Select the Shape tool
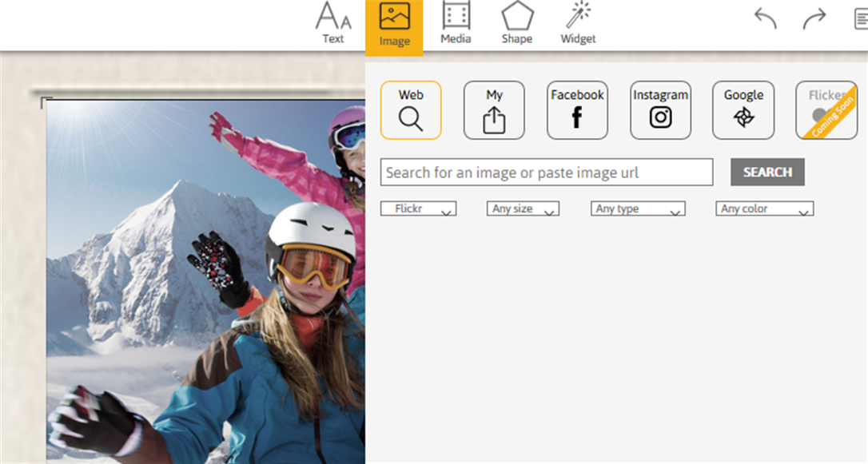Viewport: 868px width, 464px height. tap(517, 23)
